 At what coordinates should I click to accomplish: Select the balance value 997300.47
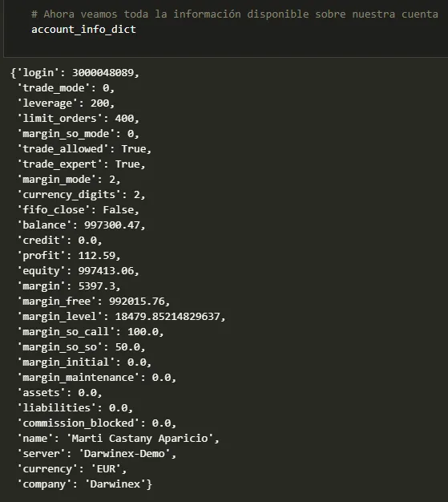112,225
